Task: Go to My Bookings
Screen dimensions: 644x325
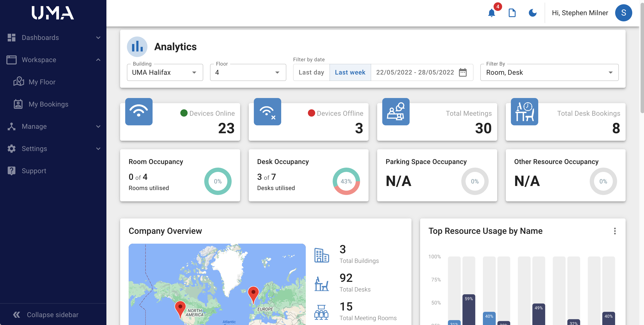Action: coord(48,104)
